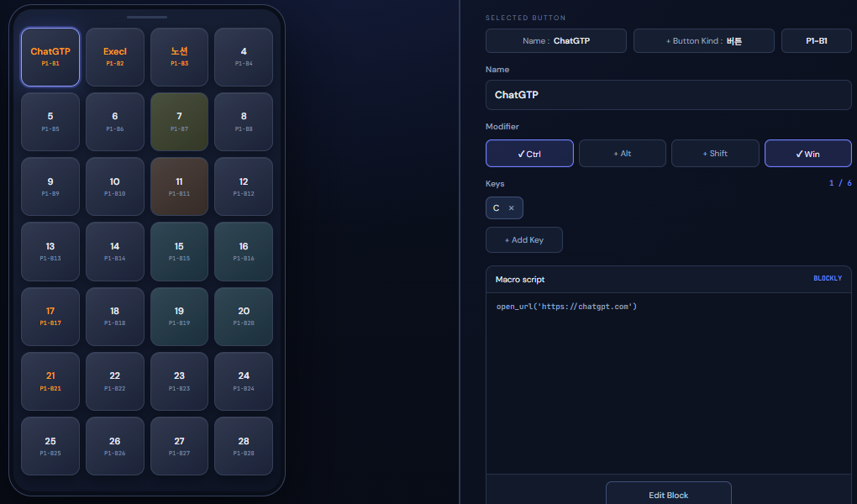Select pad button 27 (P1-B27)

point(179,446)
